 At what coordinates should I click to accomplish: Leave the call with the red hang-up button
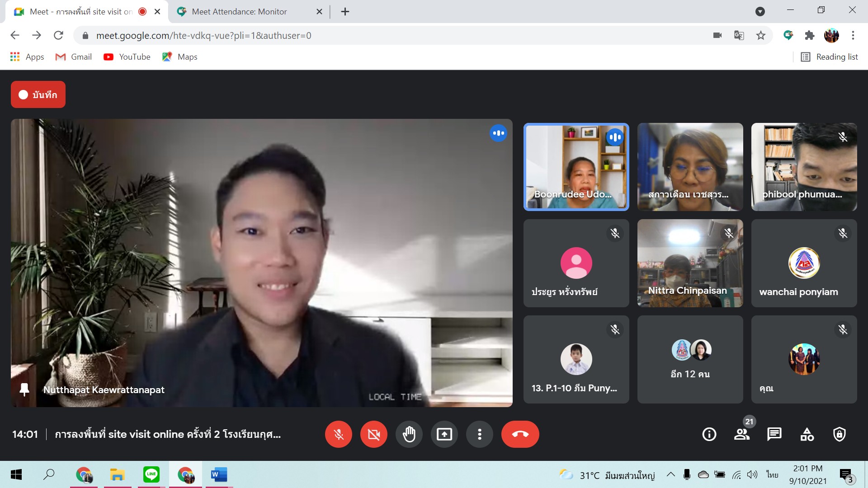[520, 434]
